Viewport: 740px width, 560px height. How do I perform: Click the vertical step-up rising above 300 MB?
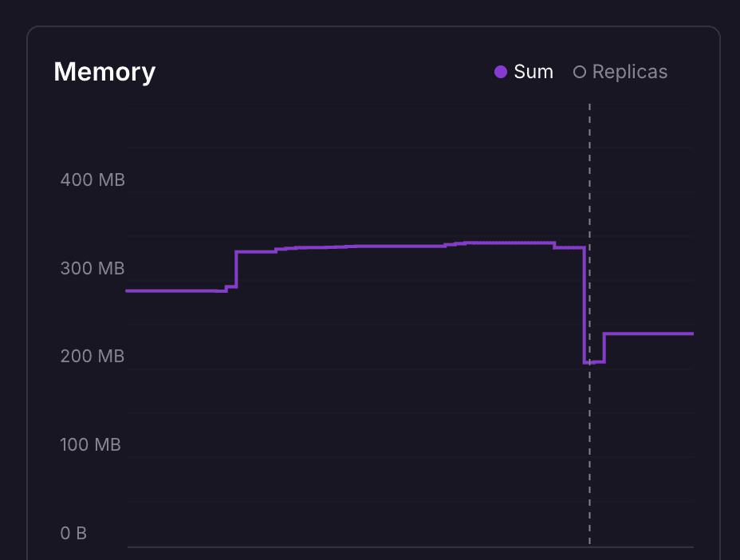237,270
